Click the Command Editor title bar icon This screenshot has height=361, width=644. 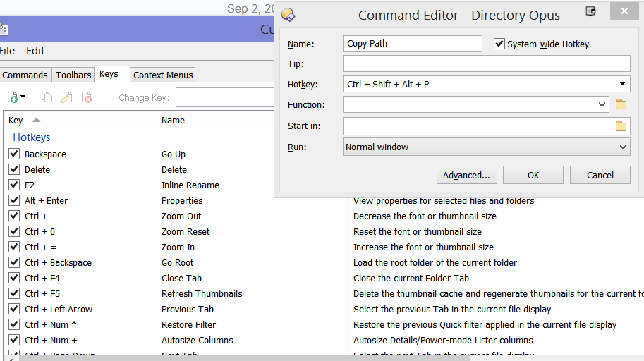[288, 15]
